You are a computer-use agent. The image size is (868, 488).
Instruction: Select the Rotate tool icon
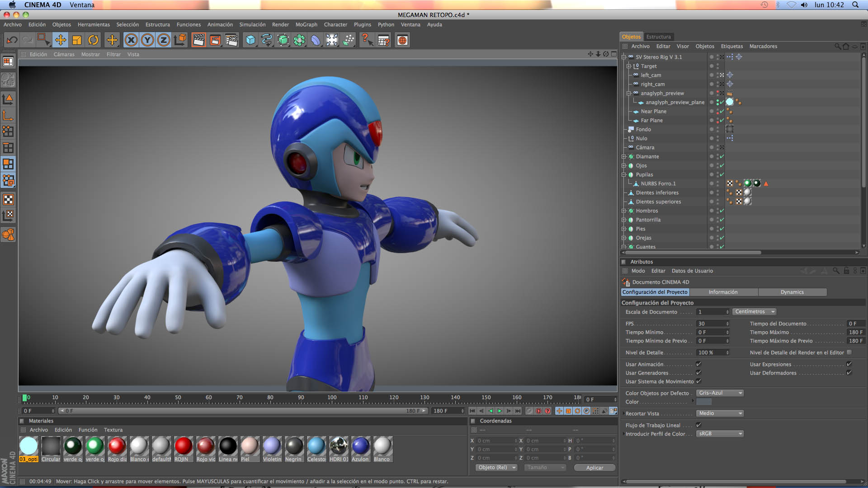tap(93, 40)
